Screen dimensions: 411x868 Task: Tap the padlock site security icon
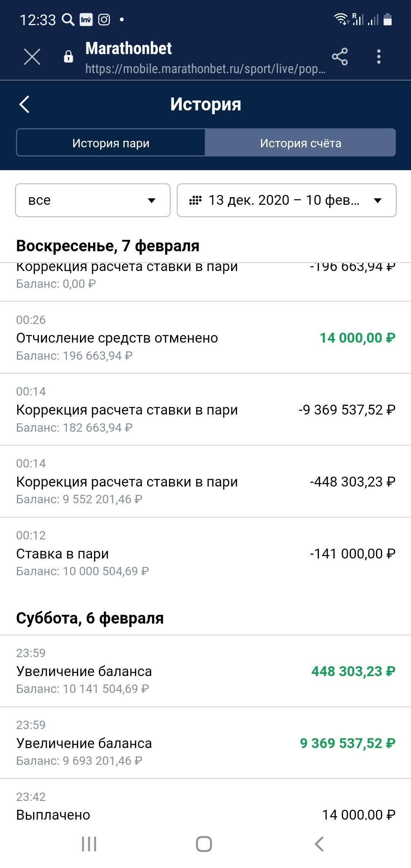(68, 57)
